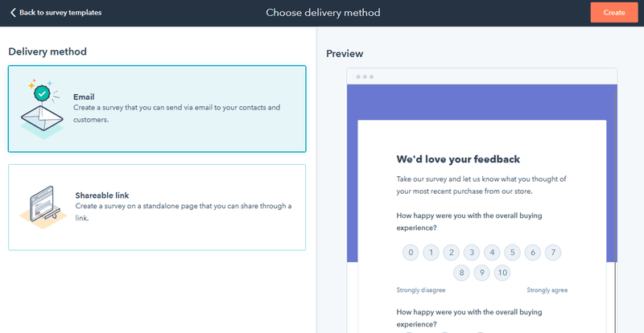Click the 'Email' card title
The image size is (644, 333).
84,97
